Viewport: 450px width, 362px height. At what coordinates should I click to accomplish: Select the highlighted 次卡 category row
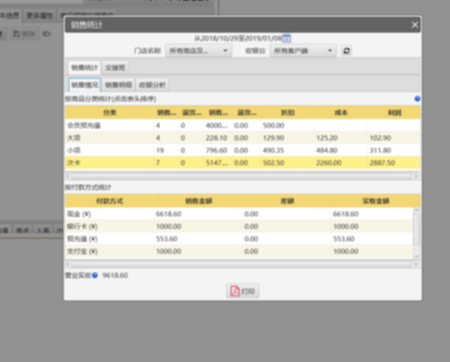click(243, 163)
